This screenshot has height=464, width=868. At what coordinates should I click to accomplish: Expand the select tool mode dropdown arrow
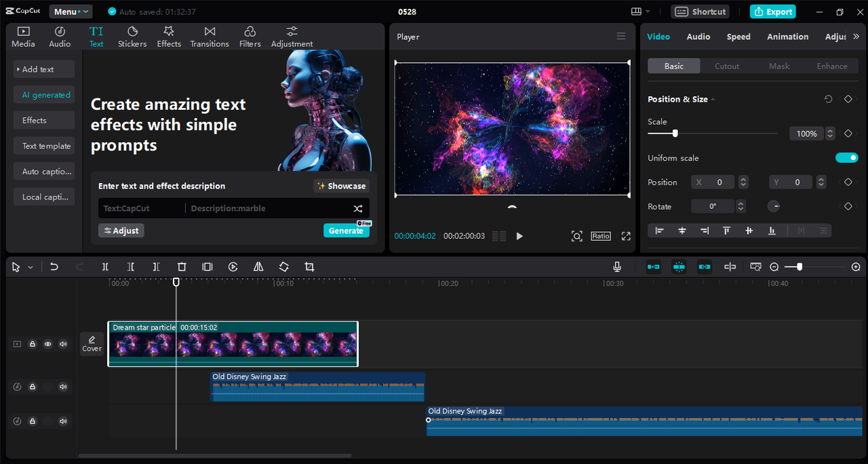point(31,268)
